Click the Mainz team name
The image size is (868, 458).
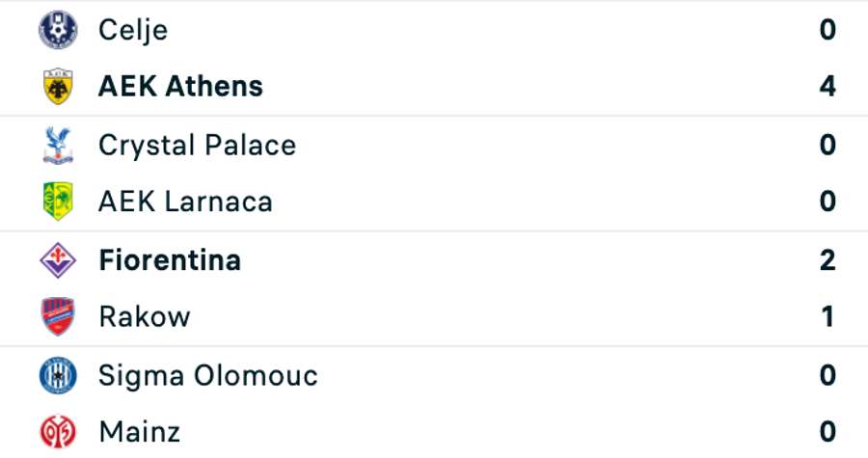[x=139, y=431]
